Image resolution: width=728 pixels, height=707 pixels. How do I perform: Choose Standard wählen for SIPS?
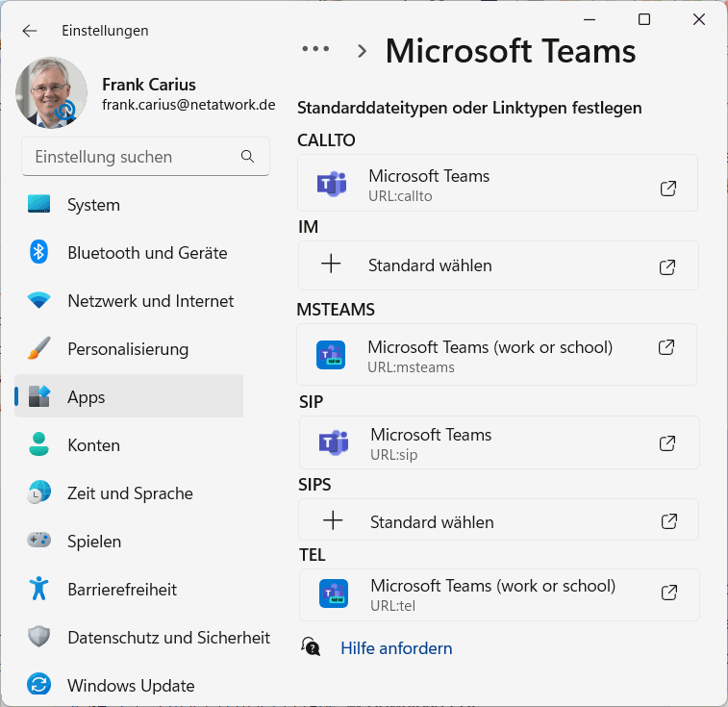point(432,522)
